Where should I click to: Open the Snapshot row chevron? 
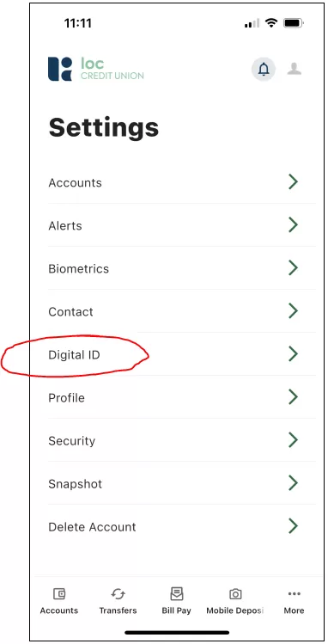293,483
